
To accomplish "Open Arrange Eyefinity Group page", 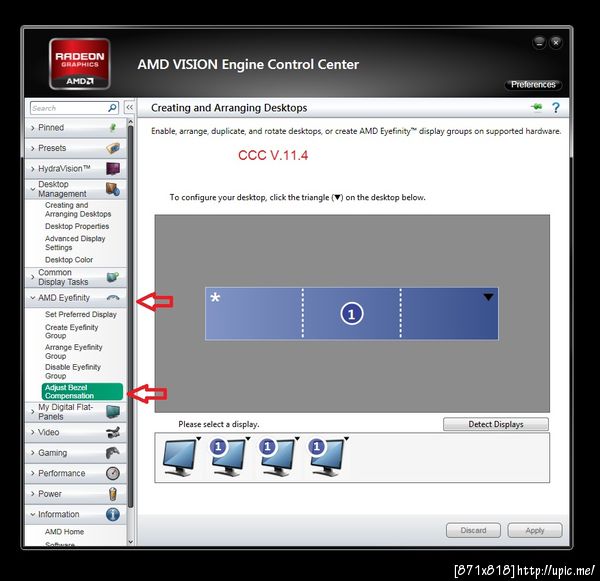I will point(73,351).
